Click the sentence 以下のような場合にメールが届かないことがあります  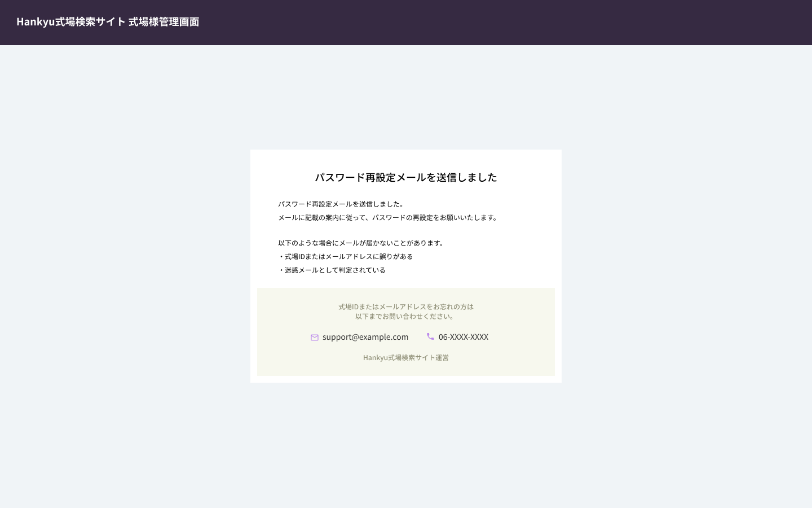pyautogui.click(x=361, y=243)
